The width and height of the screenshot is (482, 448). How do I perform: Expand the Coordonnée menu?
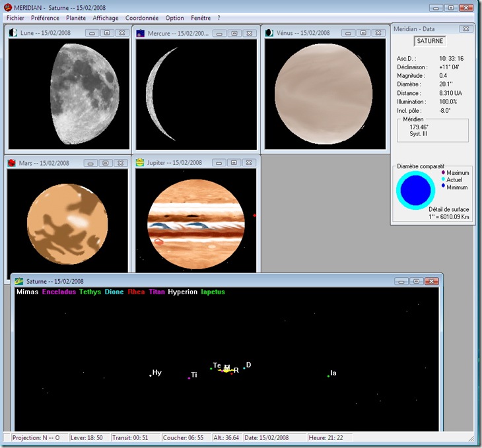click(x=142, y=18)
